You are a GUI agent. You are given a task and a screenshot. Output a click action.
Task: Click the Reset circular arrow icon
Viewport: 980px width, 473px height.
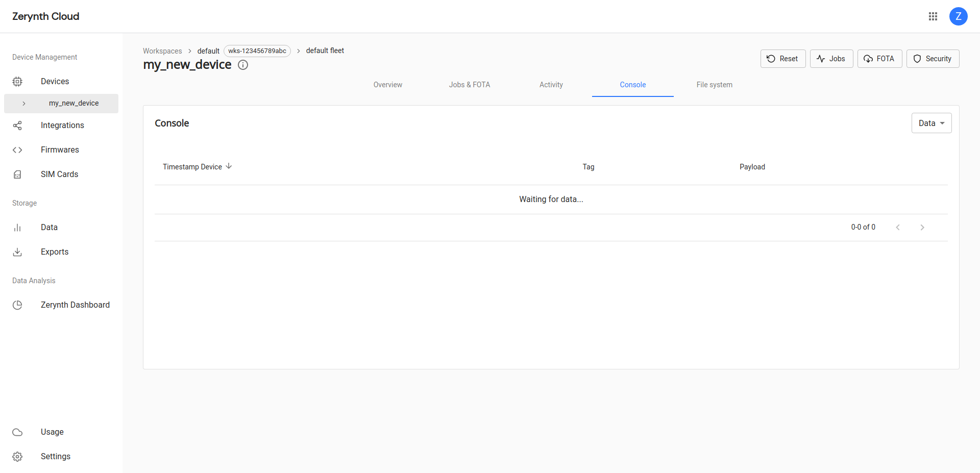pos(771,59)
